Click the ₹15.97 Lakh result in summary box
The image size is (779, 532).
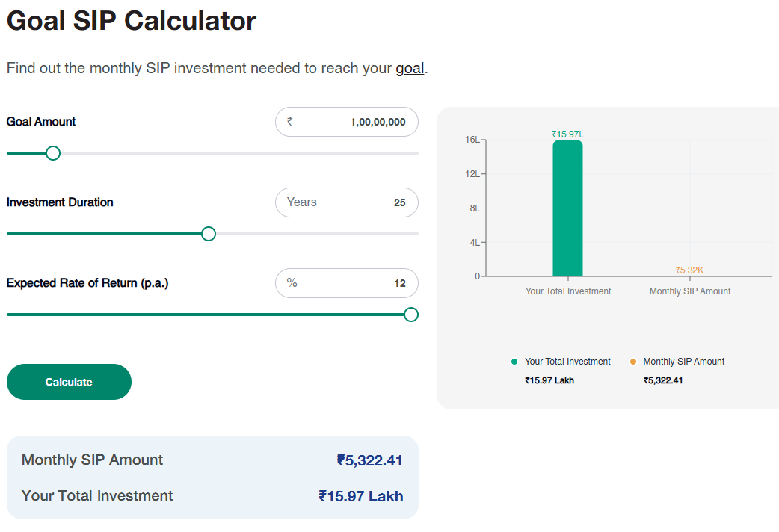360,496
